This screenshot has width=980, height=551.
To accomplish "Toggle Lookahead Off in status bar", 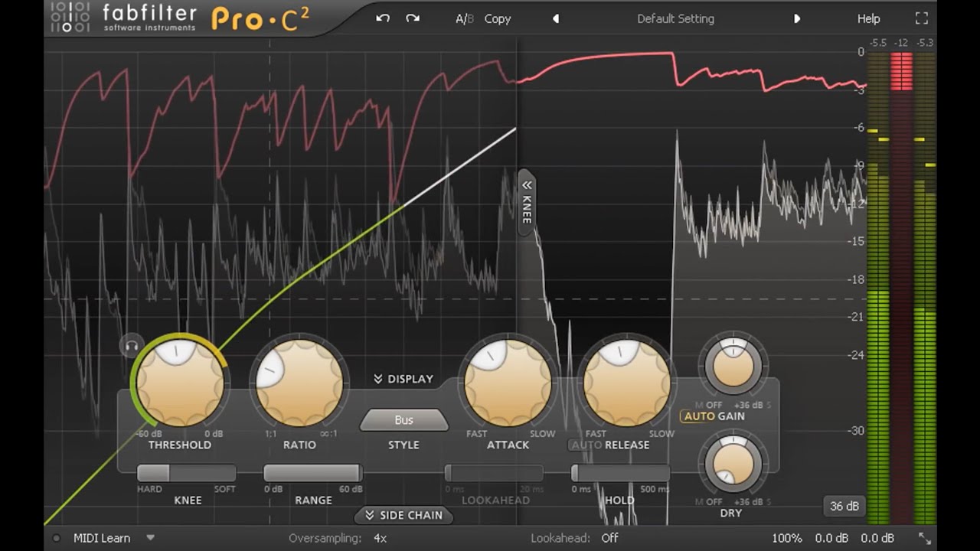I will tap(609, 538).
